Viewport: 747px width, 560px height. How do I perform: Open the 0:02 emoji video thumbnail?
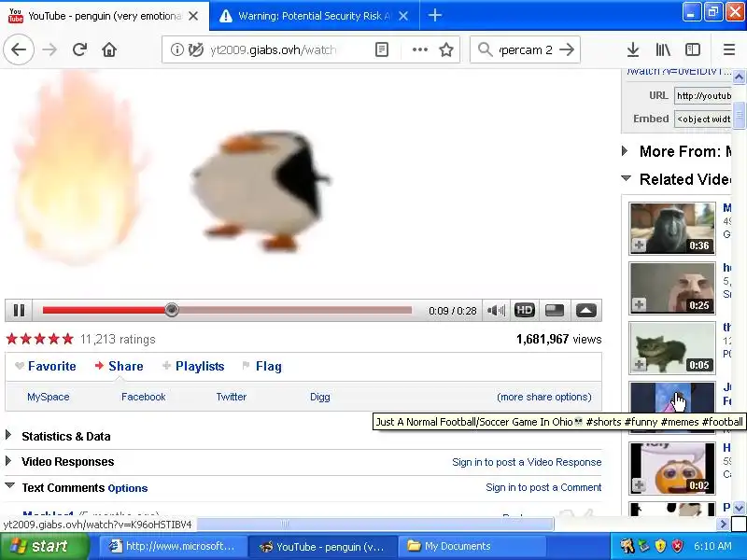(x=672, y=469)
